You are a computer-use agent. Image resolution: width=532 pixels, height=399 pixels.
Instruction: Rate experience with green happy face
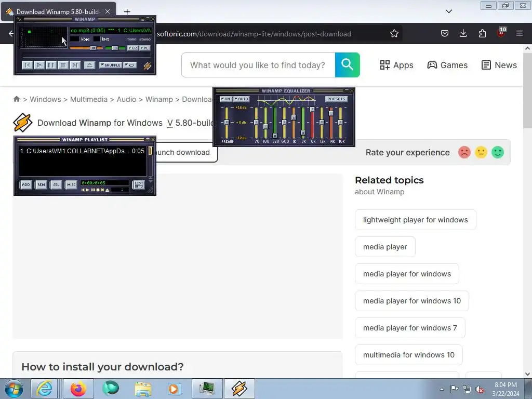click(498, 152)
